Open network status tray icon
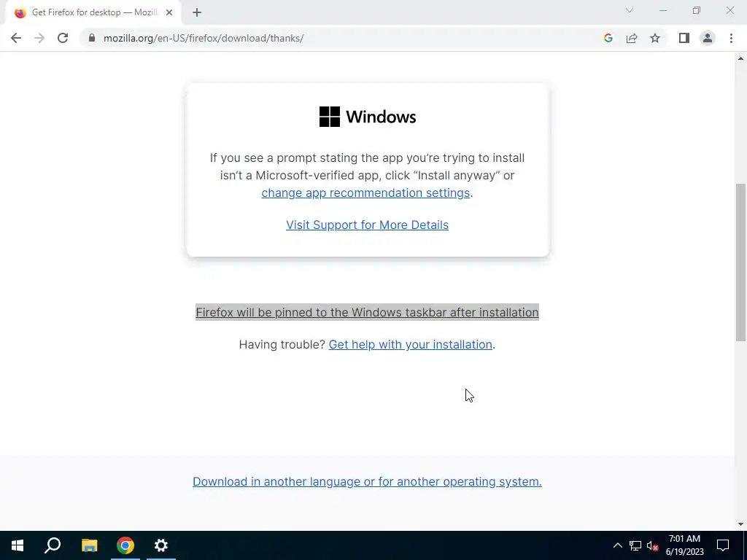Image resolution: width=747 pixels, height=560 pixels. 635,545
